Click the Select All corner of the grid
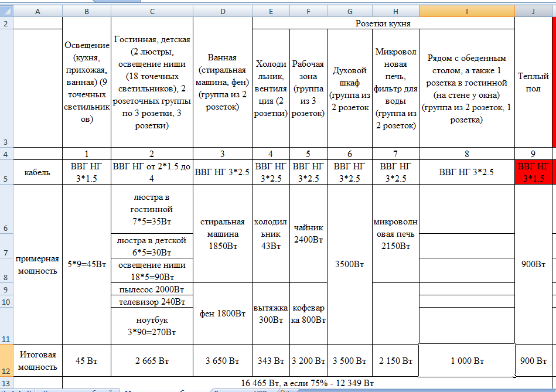The width and height of the screenshot is (556, 392). coord(6,11)
